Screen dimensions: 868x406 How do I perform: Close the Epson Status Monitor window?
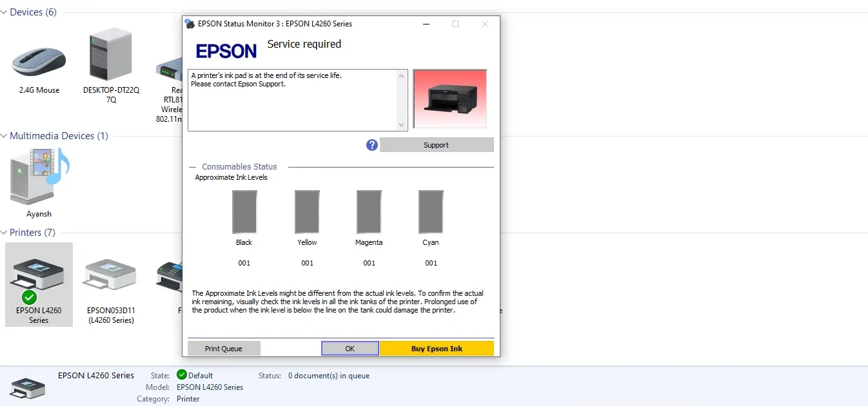point(484,24)
